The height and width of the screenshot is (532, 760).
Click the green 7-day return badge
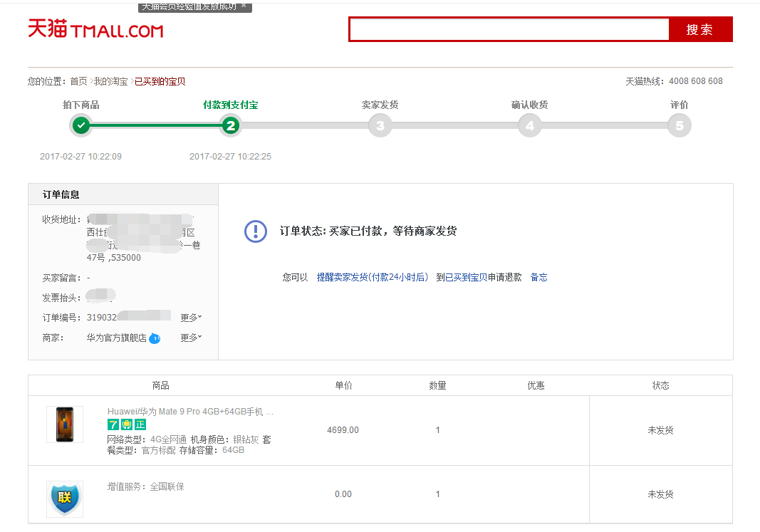(113, 424)
